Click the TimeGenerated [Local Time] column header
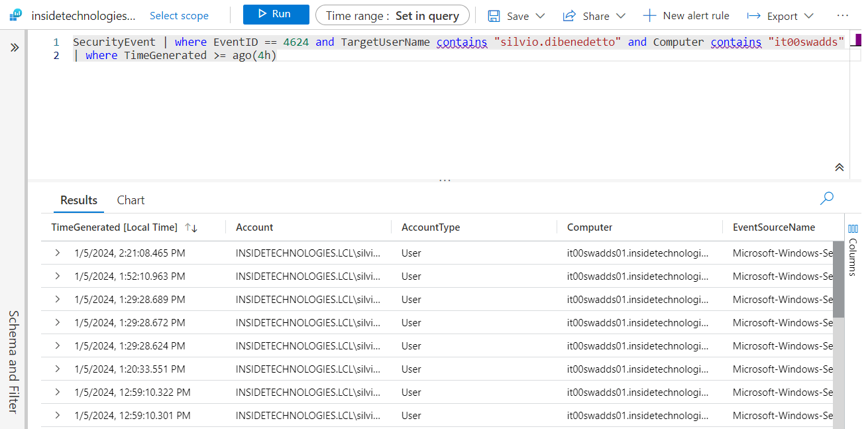 pos(115,227)
